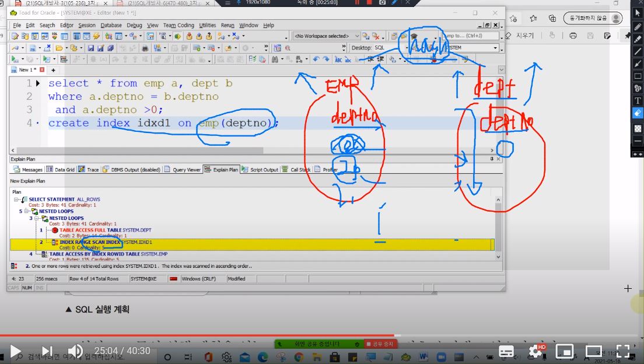Seek on the red video progress bar
Image resolution: width=644 pixels, height=364 pixels.
pos(322,335)
